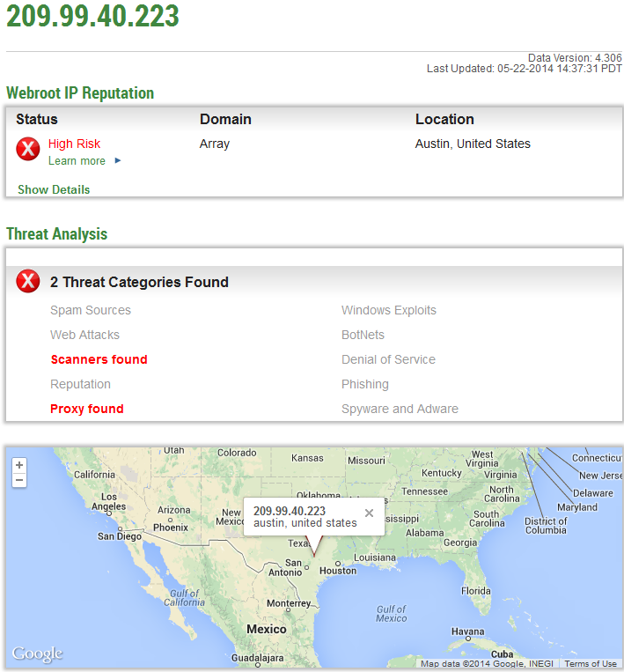This screenshot has width=624, height=672.
Task: Click the Google logo on the map
Action: [37, 654]
